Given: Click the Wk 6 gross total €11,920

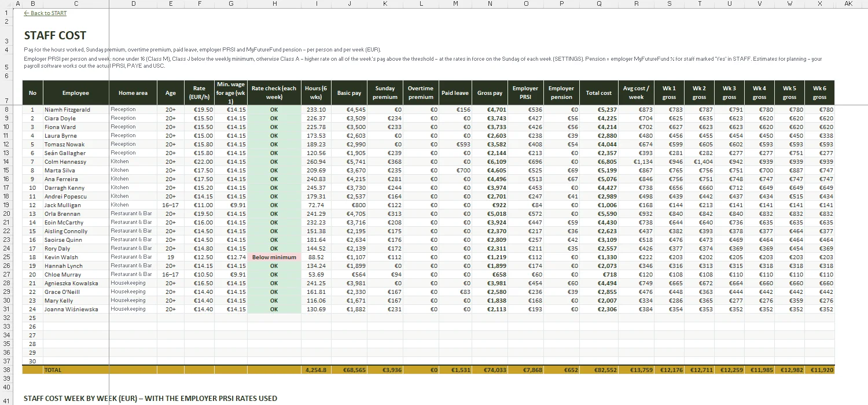Looking at the screenshot, I should coord(819,370).
